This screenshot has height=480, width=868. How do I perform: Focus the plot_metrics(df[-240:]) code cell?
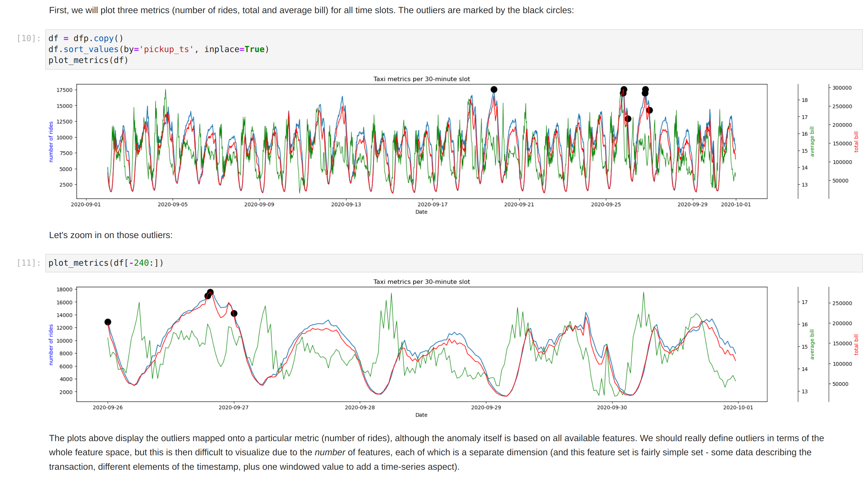coord(106,263)
